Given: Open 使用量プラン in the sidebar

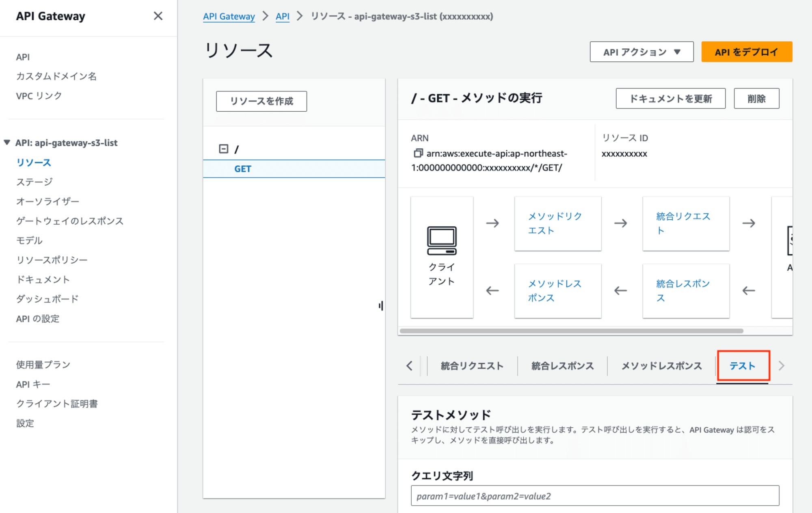Looking at the screenshot, I should coord(43,365).
